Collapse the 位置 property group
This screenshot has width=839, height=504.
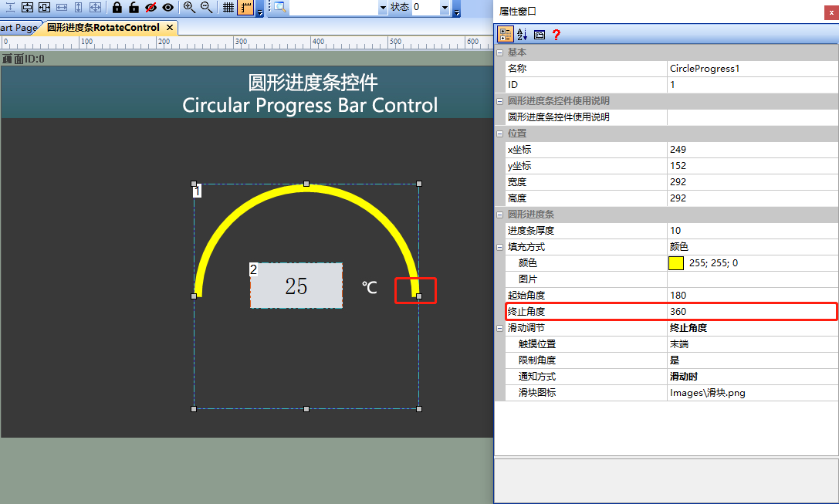tap(499, 134)
